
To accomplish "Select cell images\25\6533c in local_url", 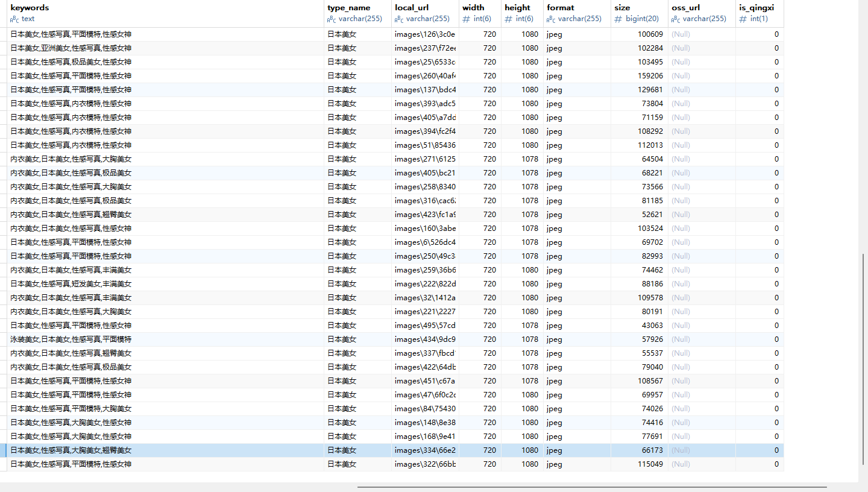I will 426,62.
